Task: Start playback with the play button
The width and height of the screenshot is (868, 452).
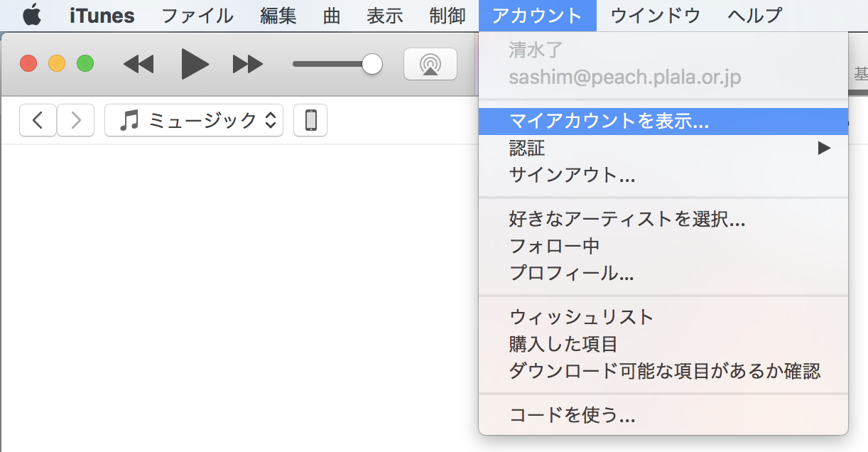Action: (x=195, y=64)
